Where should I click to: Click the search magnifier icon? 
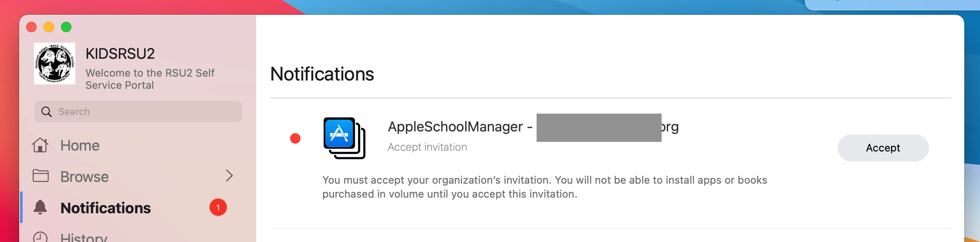(x=46, y=112)
